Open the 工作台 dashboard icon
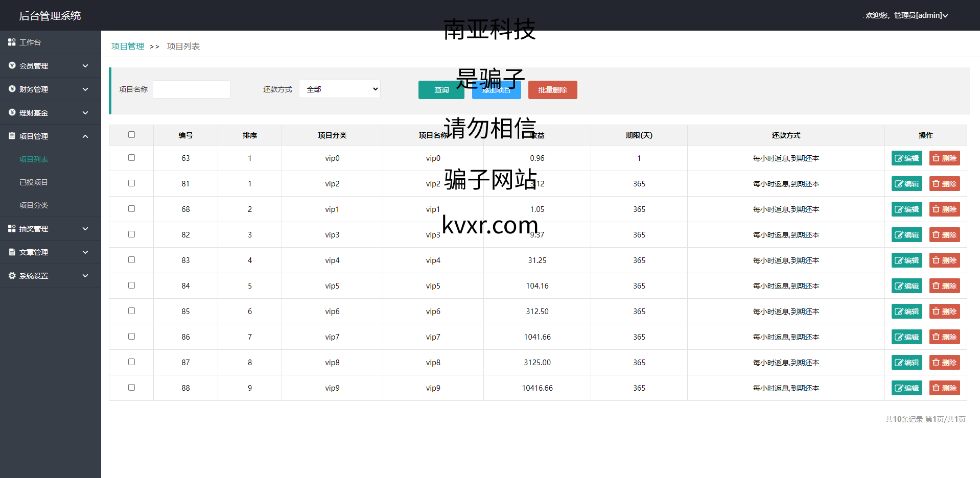980x478 pixels. [x=12, y=42]
